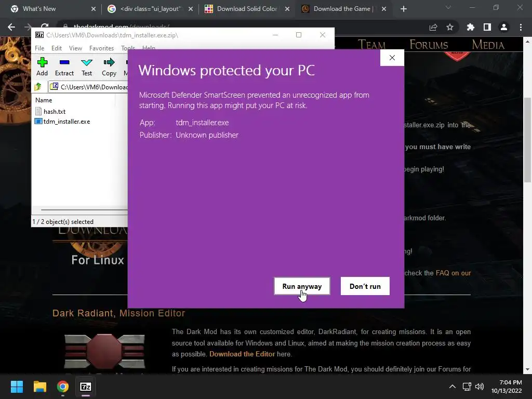Viewport: 532px width, 399px height.
Task: Open a new Chrome tab
Action: [403, 9]
